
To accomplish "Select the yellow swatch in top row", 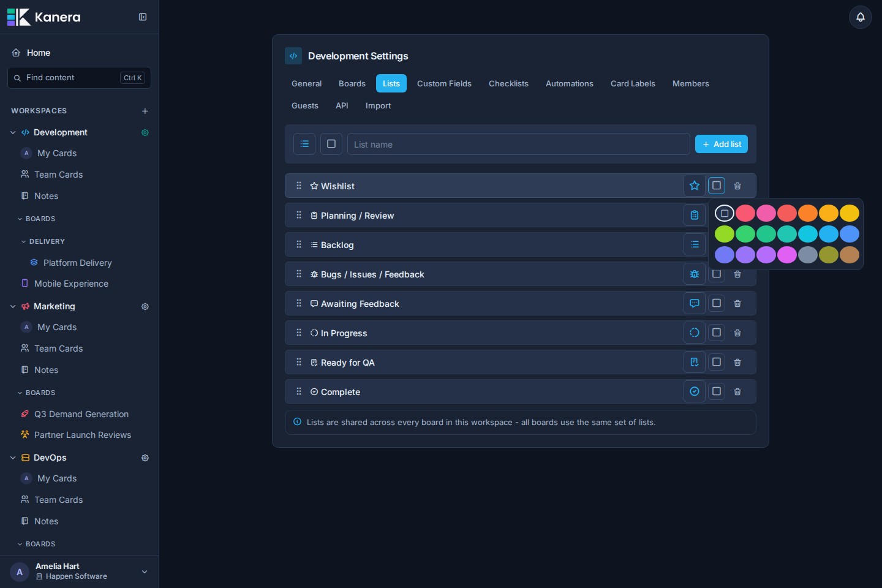I will click(850, 213).
